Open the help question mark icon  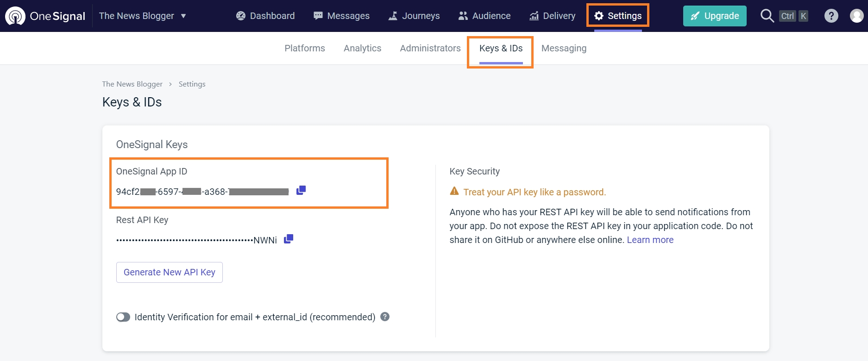[831, 16]
